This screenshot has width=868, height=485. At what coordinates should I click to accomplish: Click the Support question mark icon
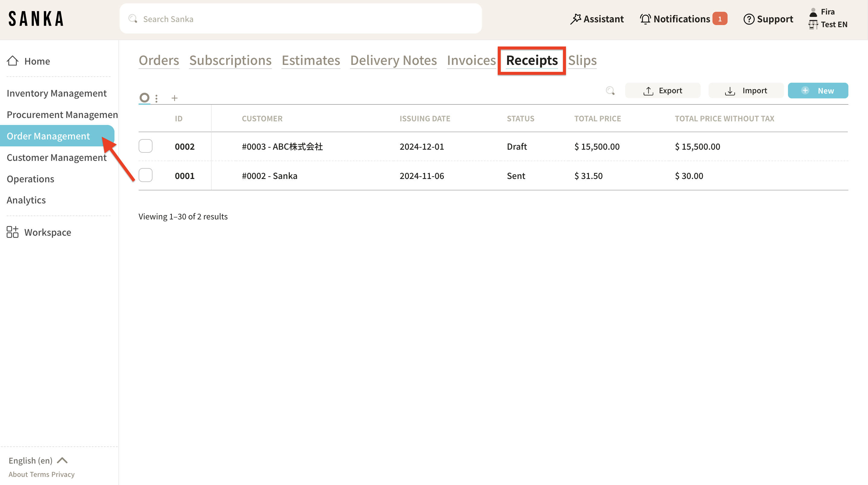click(x=748, y=19)
